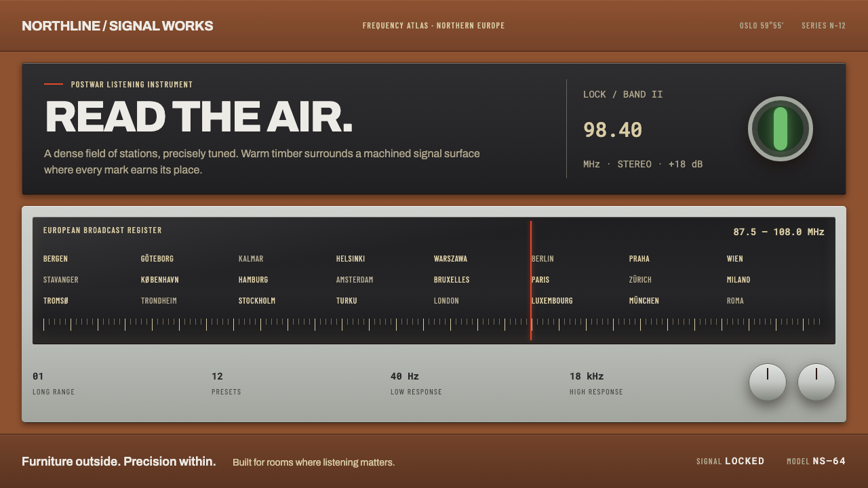Viewport: 868px width, 488px height.
Task: Choose the HELSINKI station
Action: [x=351, y=259]
